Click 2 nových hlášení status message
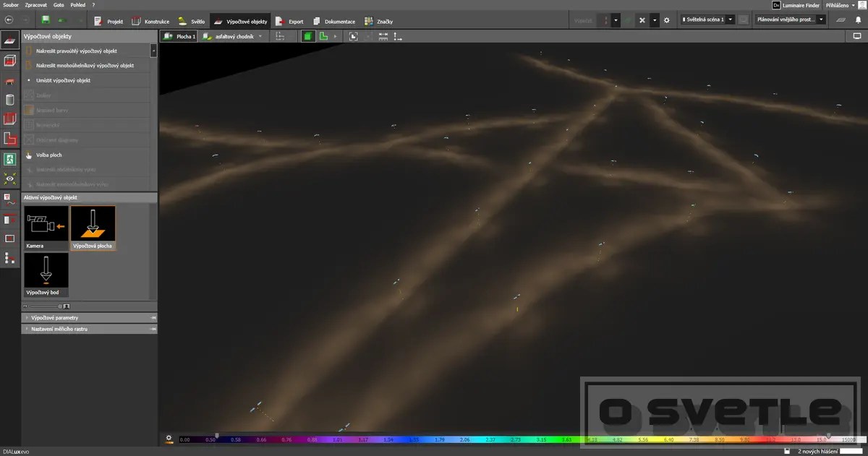Screen dimensions: 868x456 tap(817, 452)
